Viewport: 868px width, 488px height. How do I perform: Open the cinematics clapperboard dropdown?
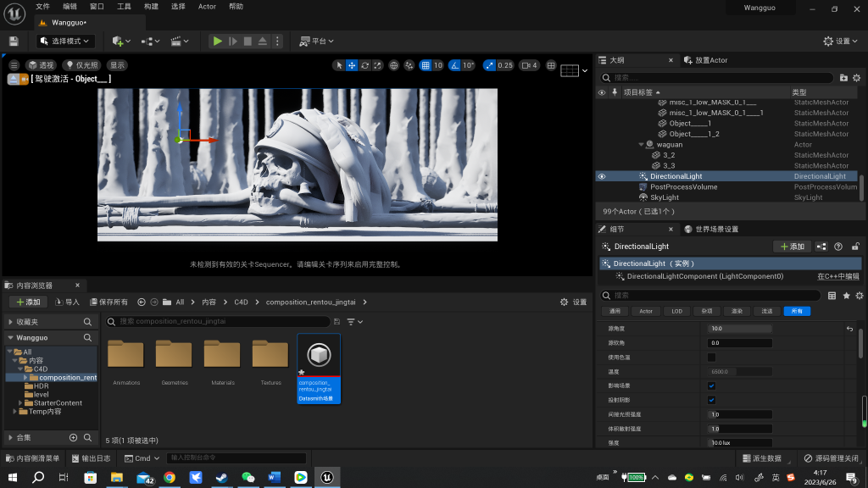tap(180, 42)
